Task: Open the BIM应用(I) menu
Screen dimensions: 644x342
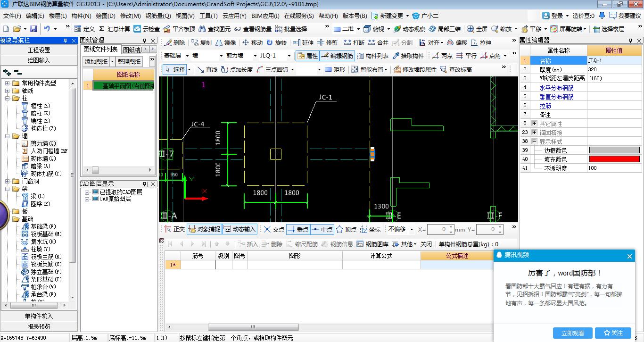Action: [x=265, y=16]
